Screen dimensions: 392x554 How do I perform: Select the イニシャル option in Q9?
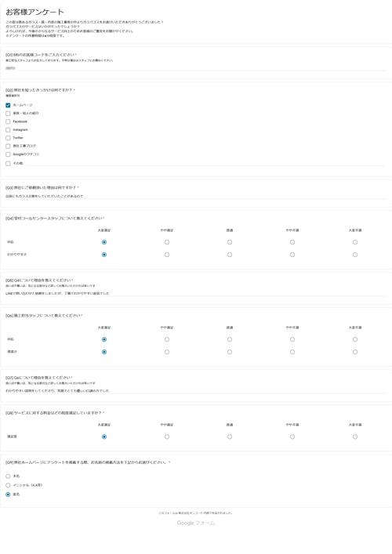pos(8,486)
